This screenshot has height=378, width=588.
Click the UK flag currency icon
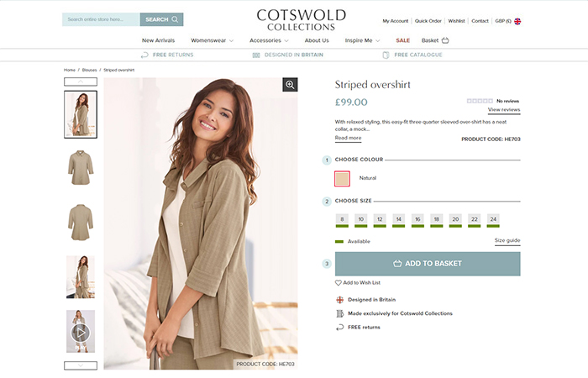pyautogui.click(x=517, y=21)
